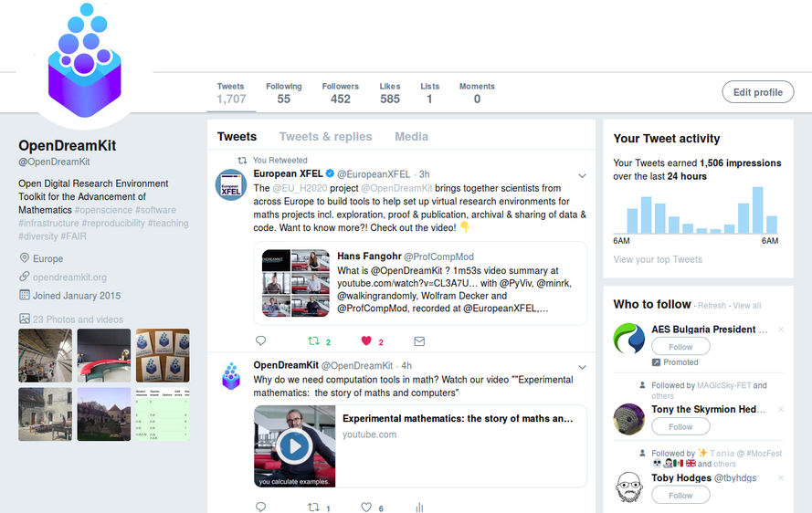The height and width of the screenshot is (513, 812).
Task: Send the European XFEL tweet by direct message
Action: tap(419, 341)
